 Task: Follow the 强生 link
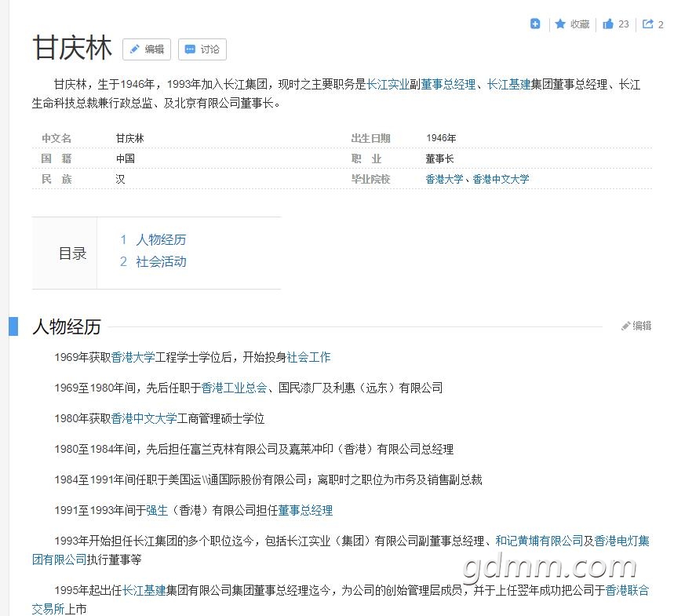(157, 510)
